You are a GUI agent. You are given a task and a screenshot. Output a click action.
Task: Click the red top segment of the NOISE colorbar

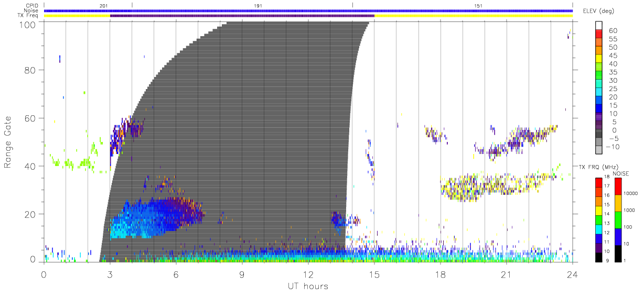pyautogui.click(x=618, y=186)
